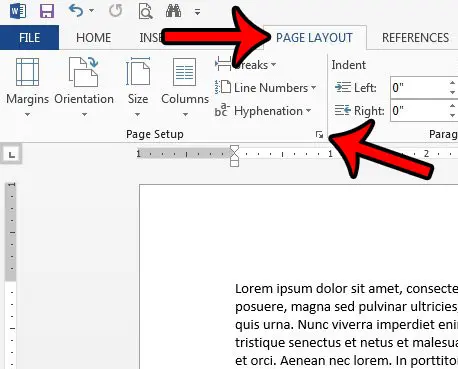Viewport: 458px width, 369px height.
Task: Click the horizontal ruler number 2
Action: (x=426, y=154)
